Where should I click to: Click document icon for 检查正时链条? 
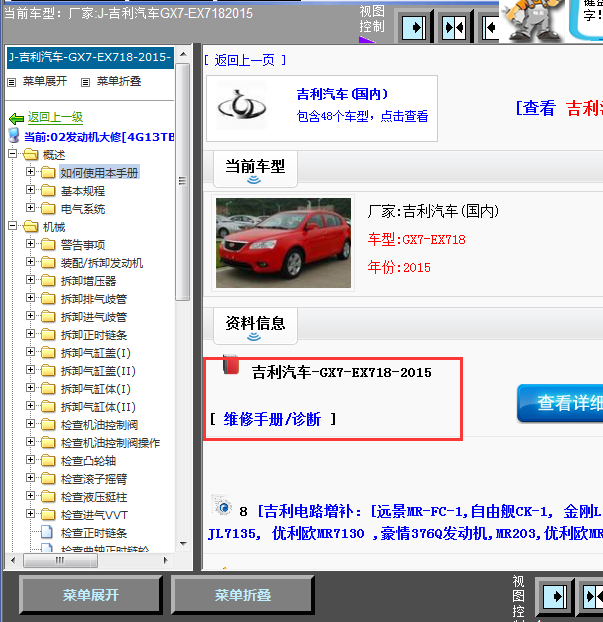[47, 532]
